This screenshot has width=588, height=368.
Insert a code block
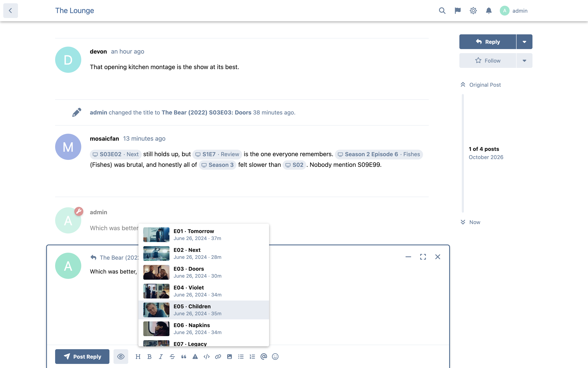tap(207, 357)
